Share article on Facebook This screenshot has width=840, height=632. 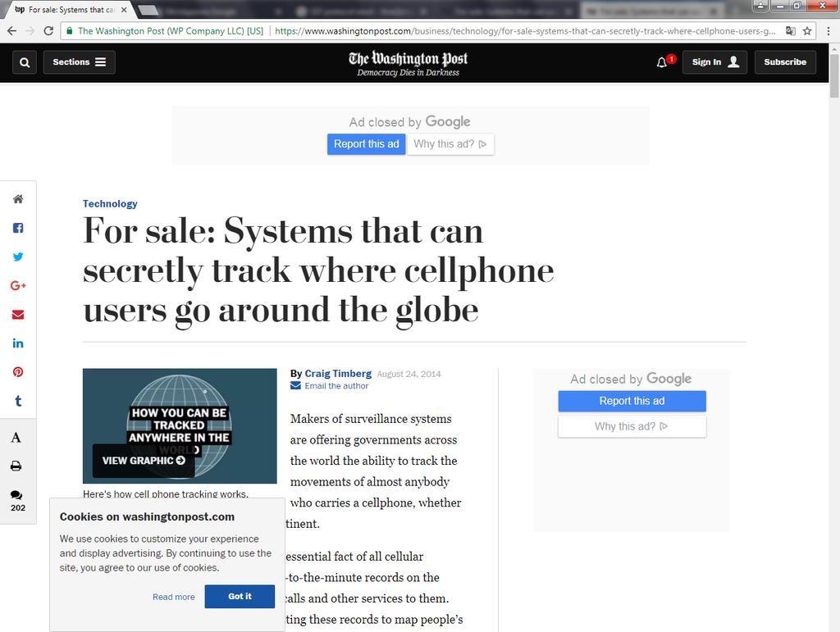point(18,228)
